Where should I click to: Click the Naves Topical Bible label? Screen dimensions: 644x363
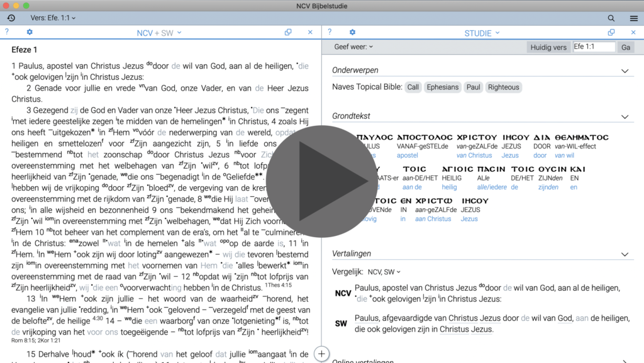(367, 87)
